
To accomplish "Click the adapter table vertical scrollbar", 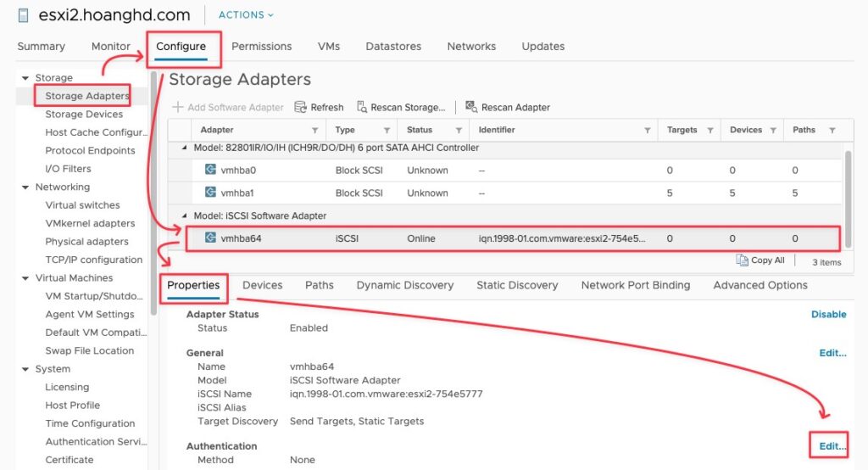I will click(848, 199).
